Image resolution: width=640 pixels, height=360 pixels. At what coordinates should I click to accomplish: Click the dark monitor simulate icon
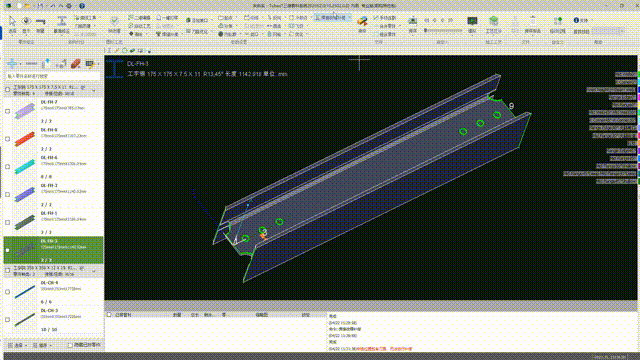point(472,21)
